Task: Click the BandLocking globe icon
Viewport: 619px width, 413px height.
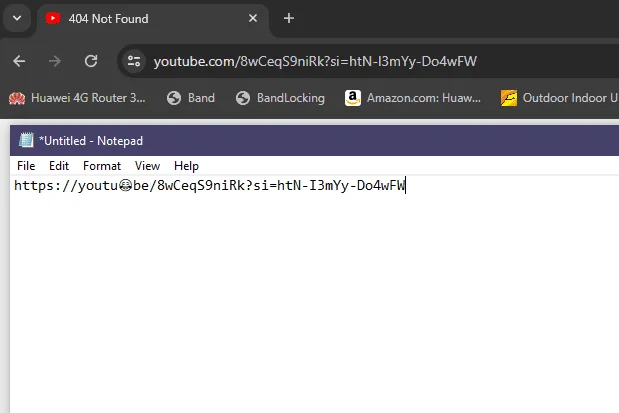Action: coord(243,98)
